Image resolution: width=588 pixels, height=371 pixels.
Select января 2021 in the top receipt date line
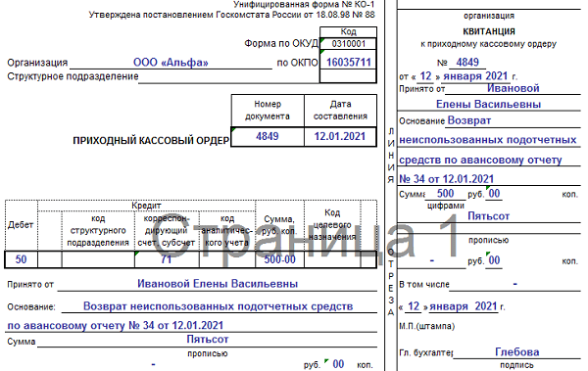(x=475, y=76)
